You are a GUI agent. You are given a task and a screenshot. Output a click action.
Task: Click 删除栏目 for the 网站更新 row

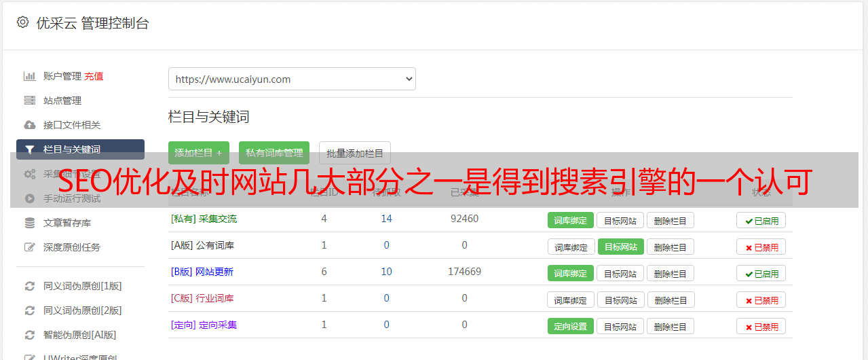tap(670, 273)
